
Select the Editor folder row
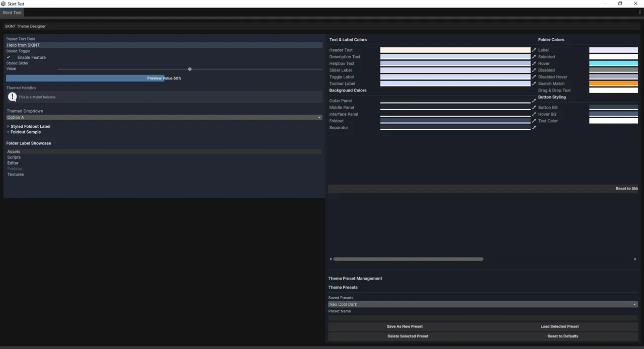tap(164, 163)
